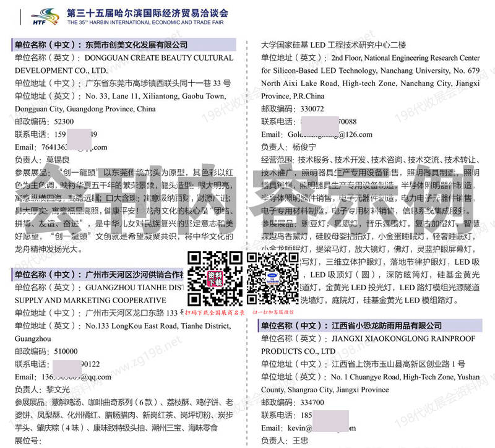Select postal code 52300
The height and width of the screenshot is (448, 495).
click(64, 121)
